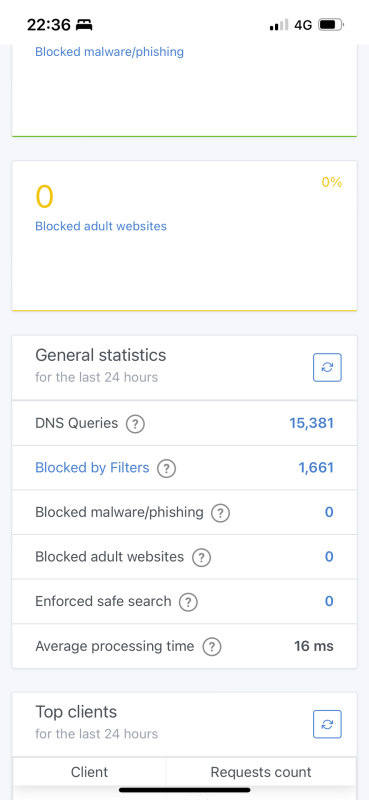Image resolution: width=369 pixels, height=800 pixels.
Task: Tap the yellow 0 blocked adult count
Action: [44, 197]
